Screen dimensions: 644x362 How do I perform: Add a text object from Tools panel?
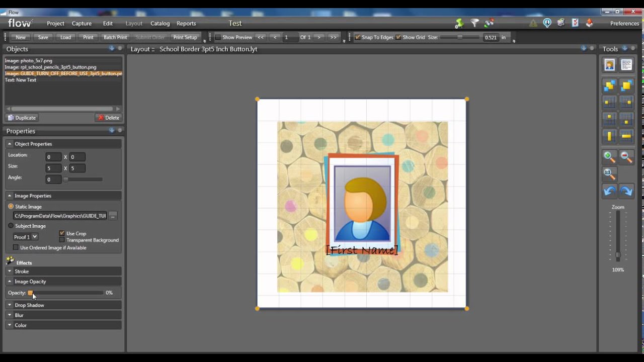point(626,65)
